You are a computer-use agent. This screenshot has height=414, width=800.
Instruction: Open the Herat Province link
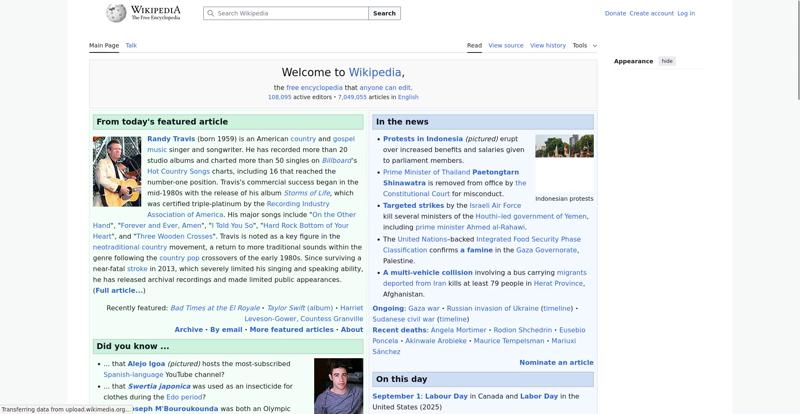coord(558,283)
